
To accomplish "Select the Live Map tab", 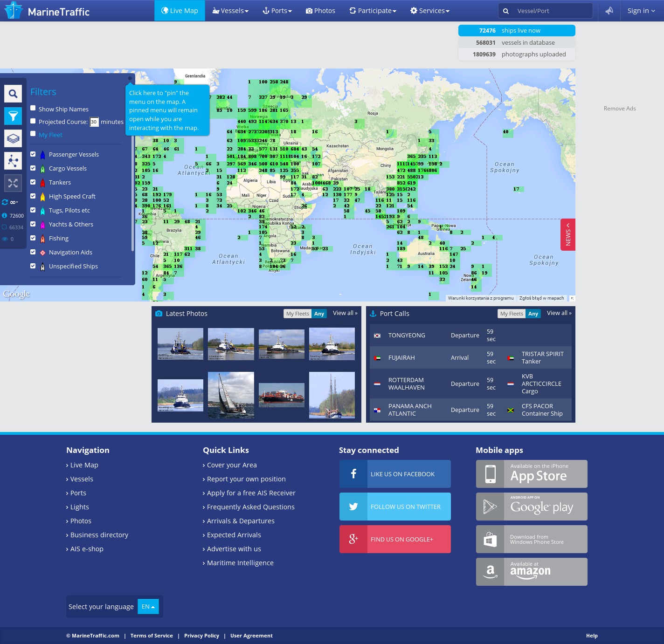I will pos(180,11).
